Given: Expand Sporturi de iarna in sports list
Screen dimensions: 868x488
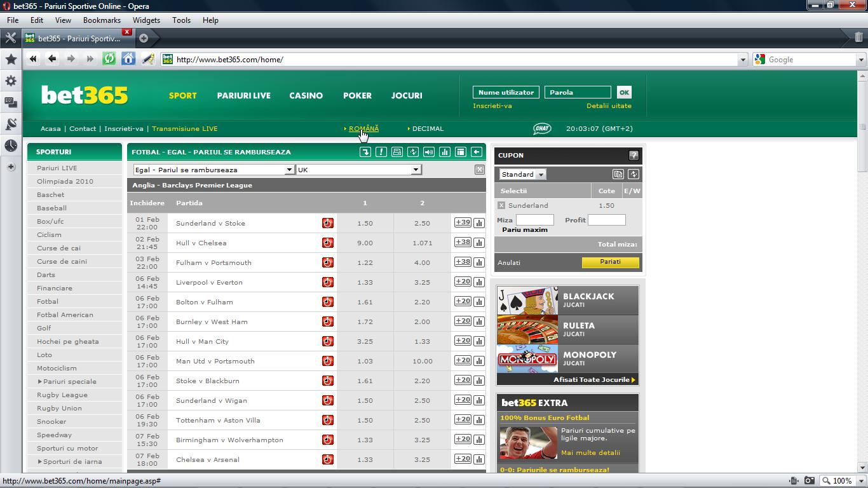Looking at the screenshot, I should [x=69, y=461].
